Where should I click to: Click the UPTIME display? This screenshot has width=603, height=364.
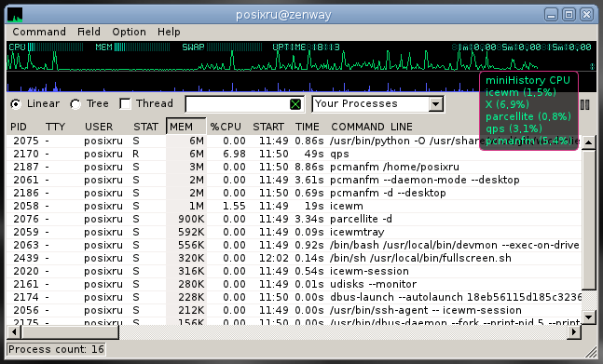(x=306, y=47)
